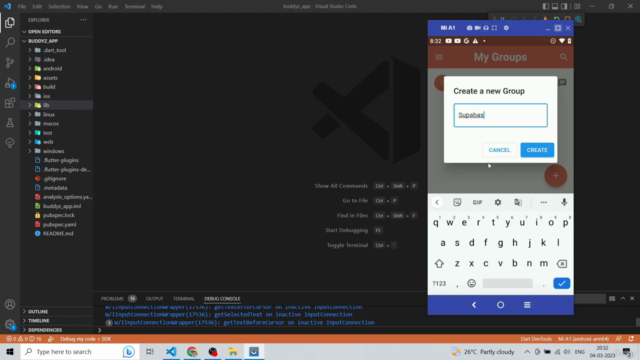Click Mi A1 device in status bar

click(x=583, y=339)
